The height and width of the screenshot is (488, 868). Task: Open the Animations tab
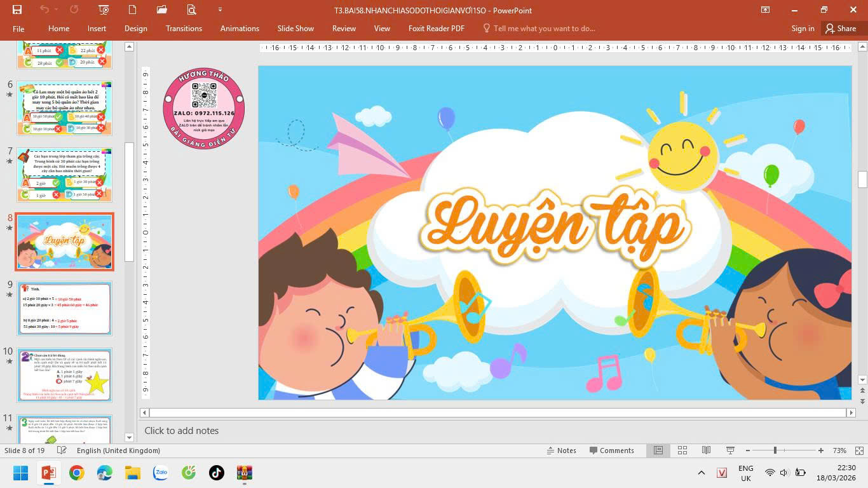tap(240, 29)
